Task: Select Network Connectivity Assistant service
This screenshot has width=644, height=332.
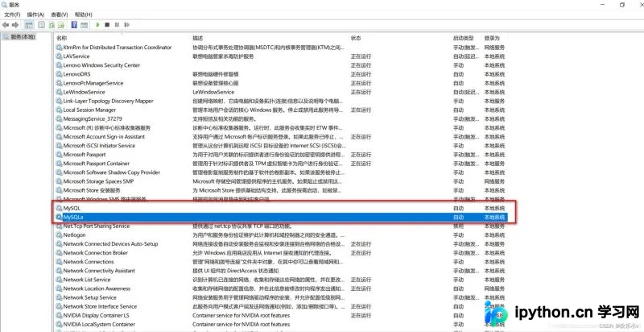Action: pyautogui.click(x=99, y=271)
